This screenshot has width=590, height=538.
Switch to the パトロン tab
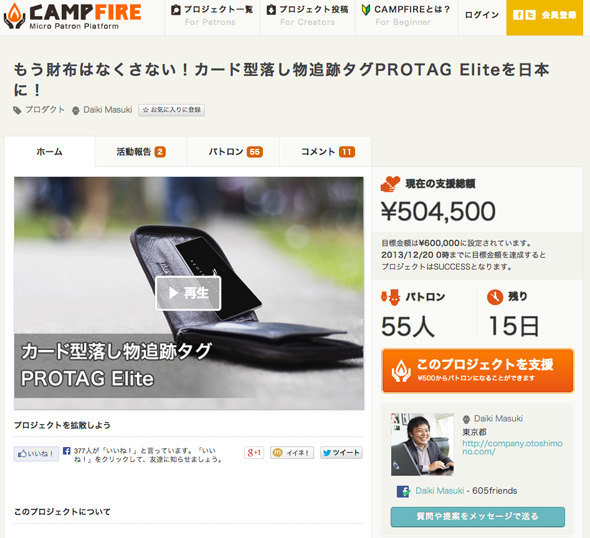tap(233, 152)
